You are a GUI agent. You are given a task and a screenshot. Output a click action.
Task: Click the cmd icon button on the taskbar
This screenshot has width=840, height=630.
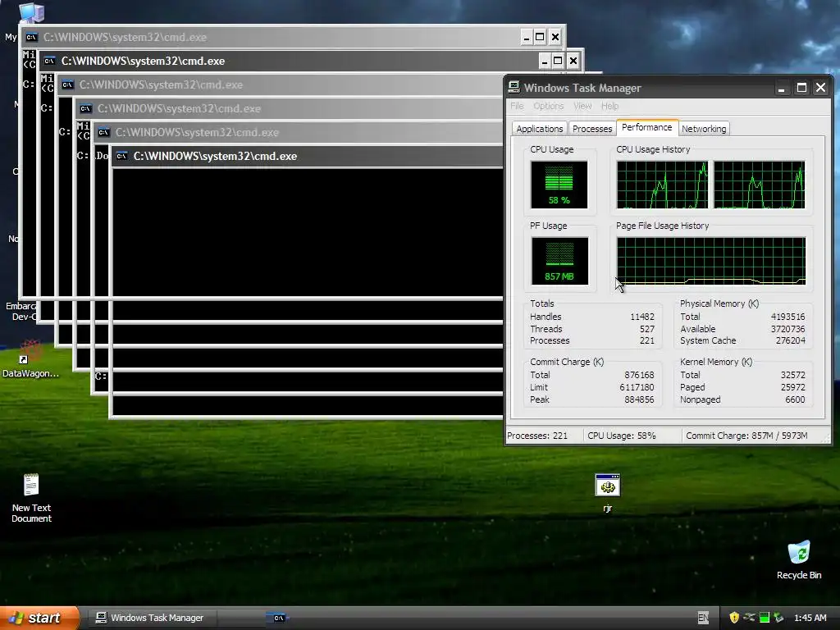(x=279, y=618)
